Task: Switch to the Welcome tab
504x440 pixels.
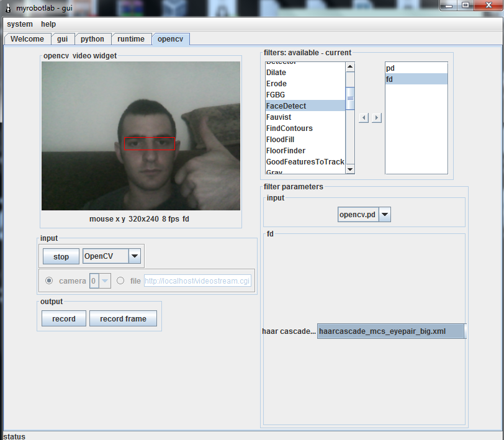Action: [x=27, y=39]
